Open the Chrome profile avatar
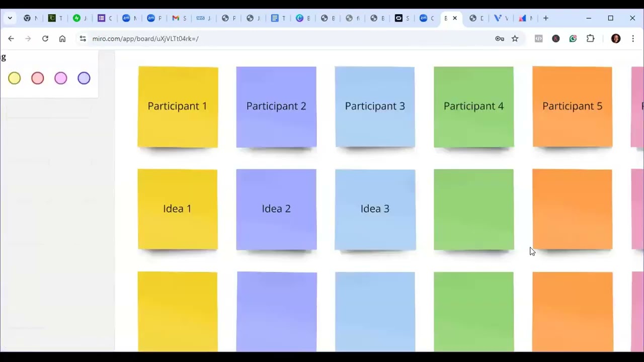This screenshot has height=362, width=644. pyautogui.click(x=615, y=38)
